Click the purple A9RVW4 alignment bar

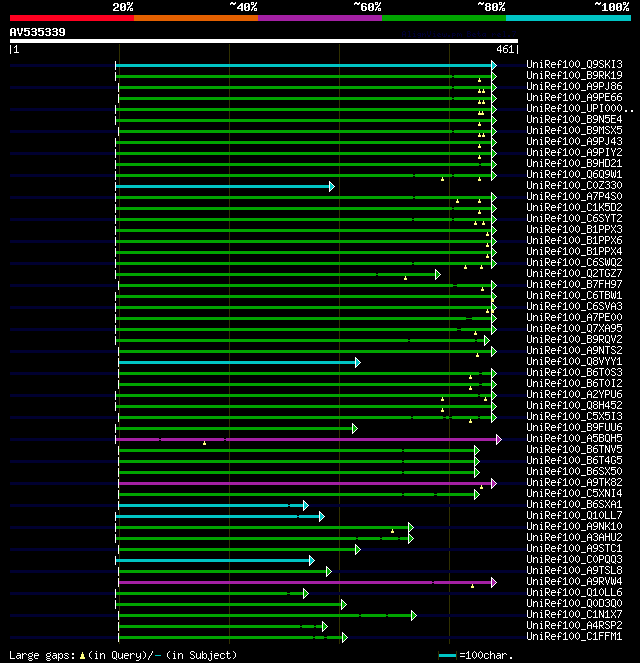[305, 583]
